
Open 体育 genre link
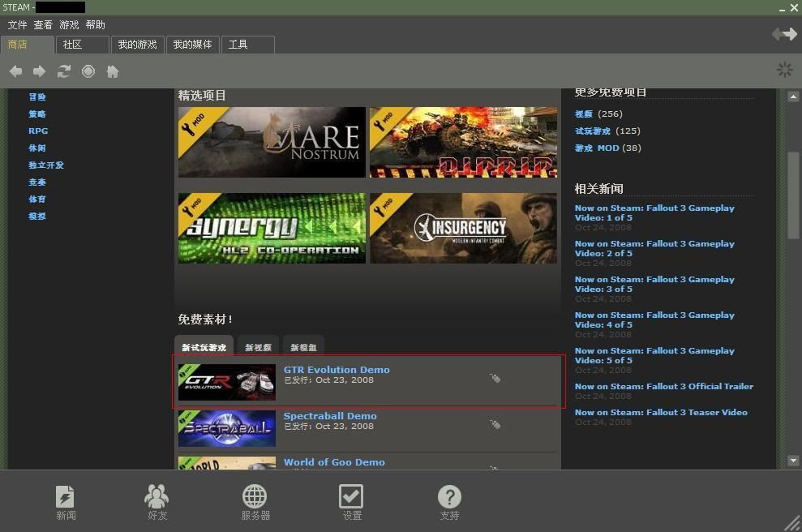(37, 199)
